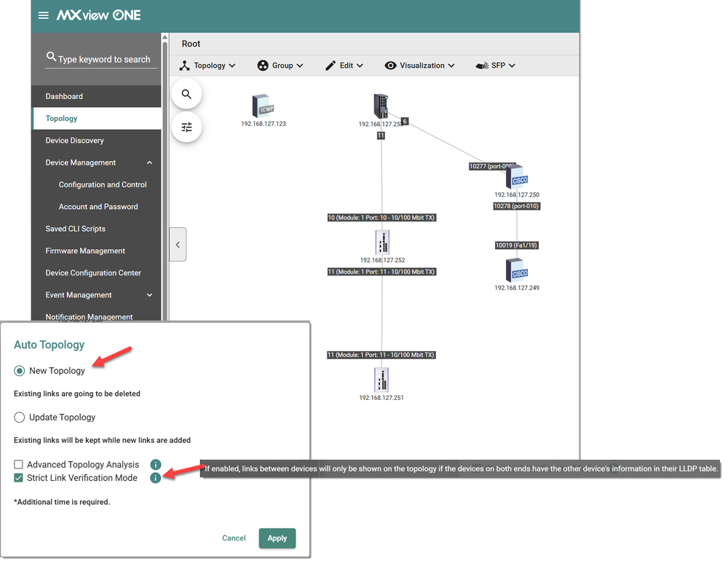Click the MXview ONE logo
The width and height of the screenshot is (728, 561).
coord(98,15)
